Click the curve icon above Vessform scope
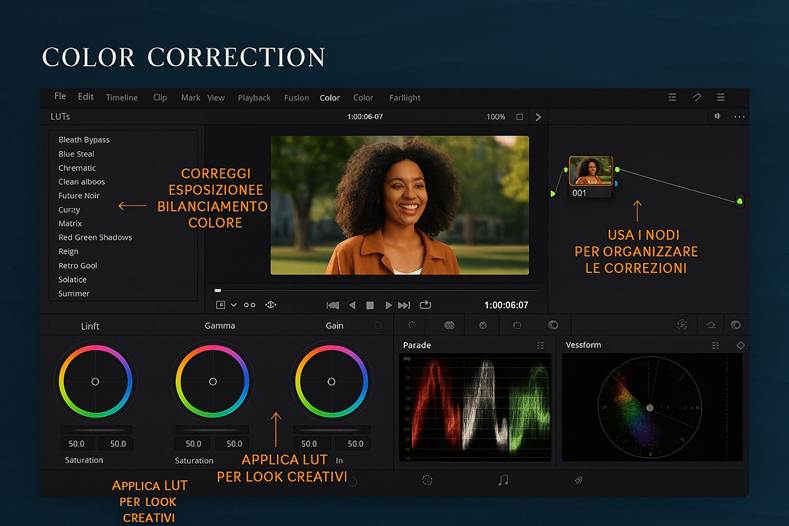Viewport: 789px width, 526px height. pyautogui.click(x=711, y=325)
